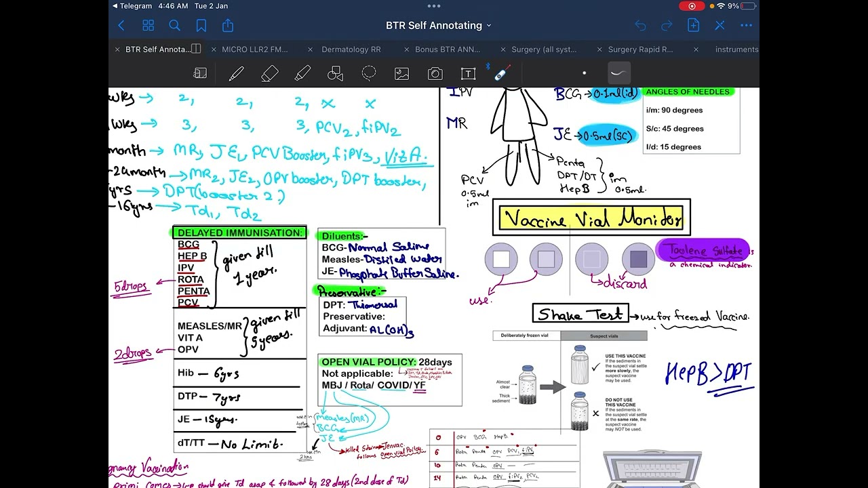Tap the "MBJ / Rota/ COVID/ YF" line
This screenshot has width=868, height=488.
coord(374,385)
